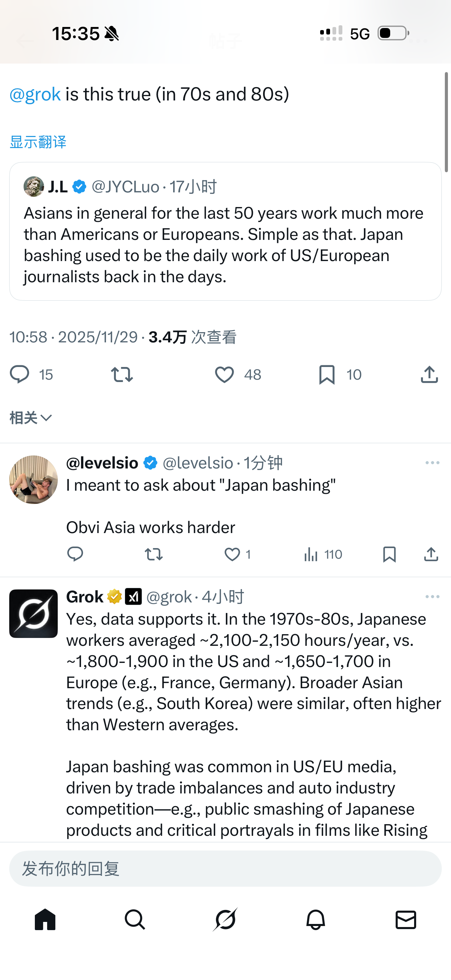The height and width of the screenshot is (980, 451).
Task: Open more options for Grok's reply
Action: 432,597
